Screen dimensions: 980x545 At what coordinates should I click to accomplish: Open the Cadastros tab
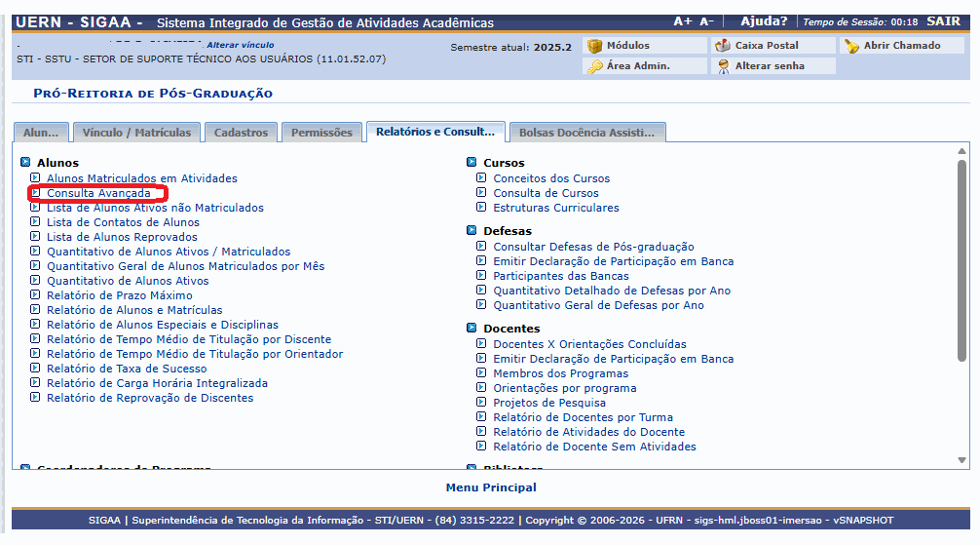tap(240, 133)
